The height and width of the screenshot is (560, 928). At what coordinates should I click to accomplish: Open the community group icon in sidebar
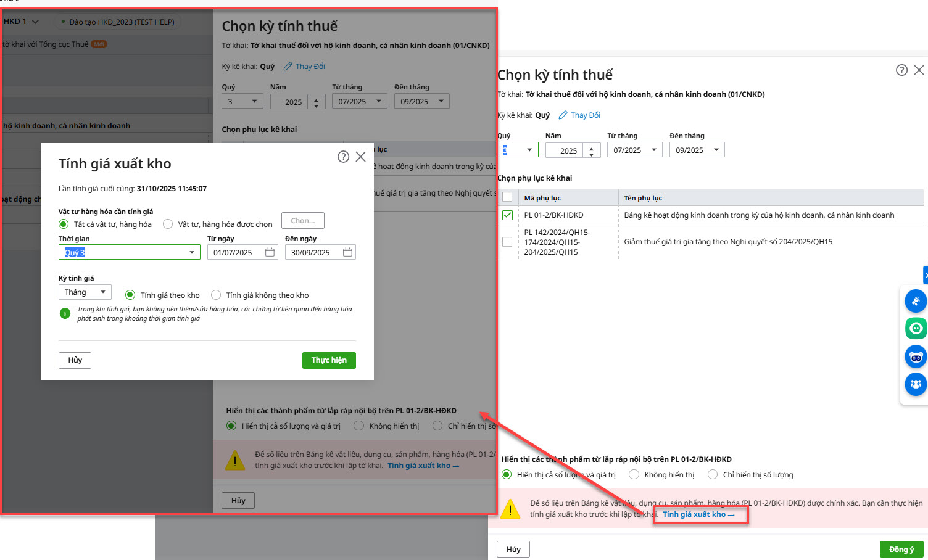(x=916, y=384)
